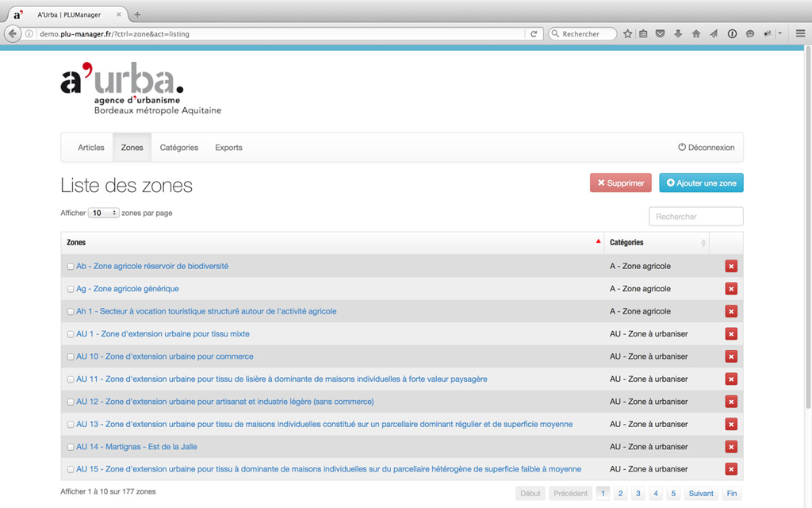Go to next page with Suivant
This screenshot has width=812, height=508.
pos(701,494)
